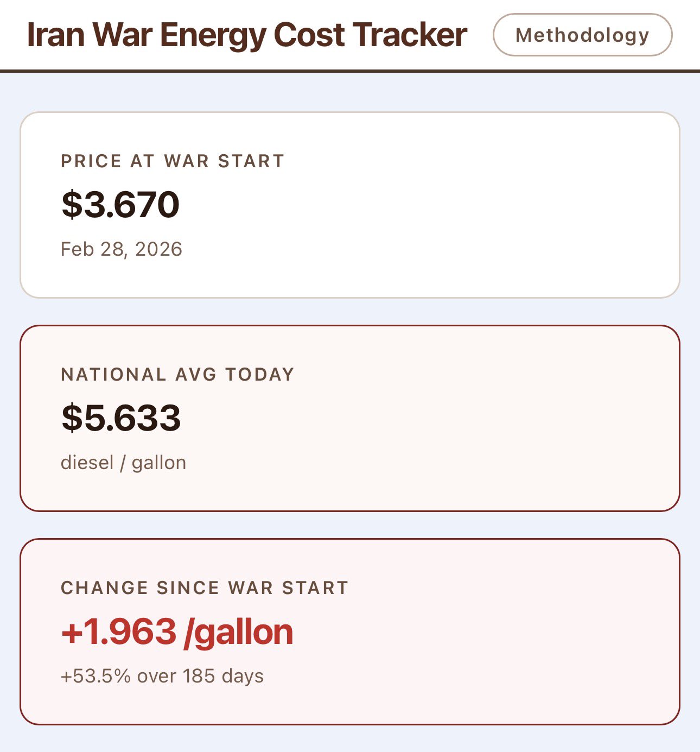Viewport: 700px width, 752px height.
Task: Click the CHANGE SINCE WAR START heading
Action: pos(205,588)
